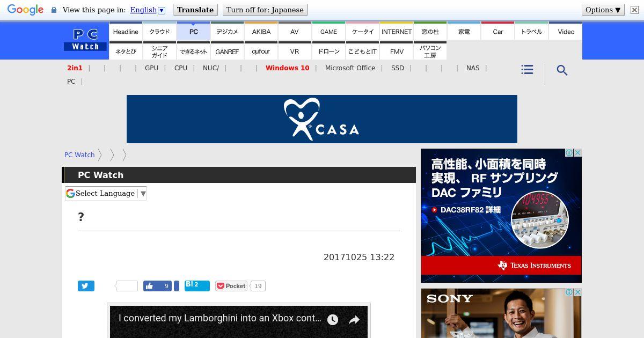Open the Video tab
The height and width of the screenshot is (338, 644).
point(566,32)
